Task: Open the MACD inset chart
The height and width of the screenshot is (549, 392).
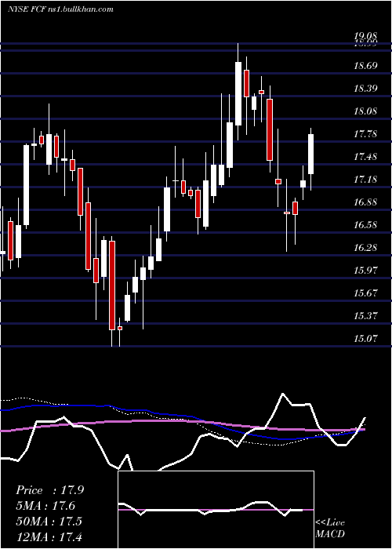Action: (x=216, y=510)
